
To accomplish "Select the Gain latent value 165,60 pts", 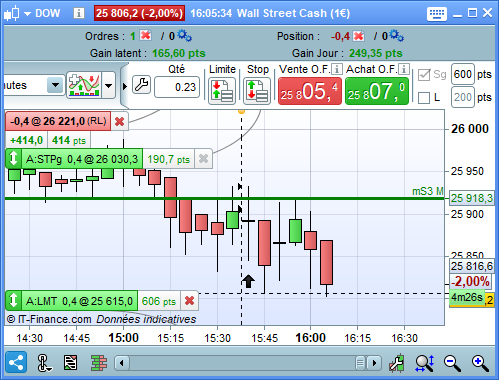I will pyautogui.click(x=179, y=53).
